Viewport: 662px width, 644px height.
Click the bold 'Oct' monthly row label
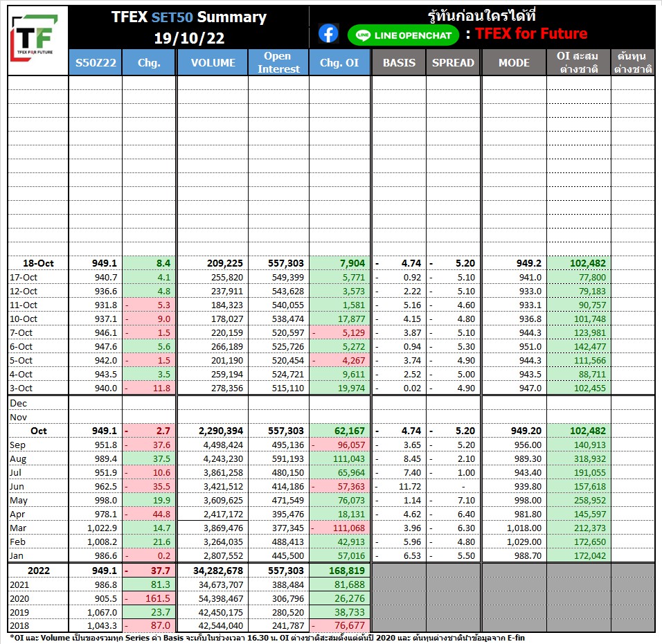pyautogui.click(x=38, y=431)
